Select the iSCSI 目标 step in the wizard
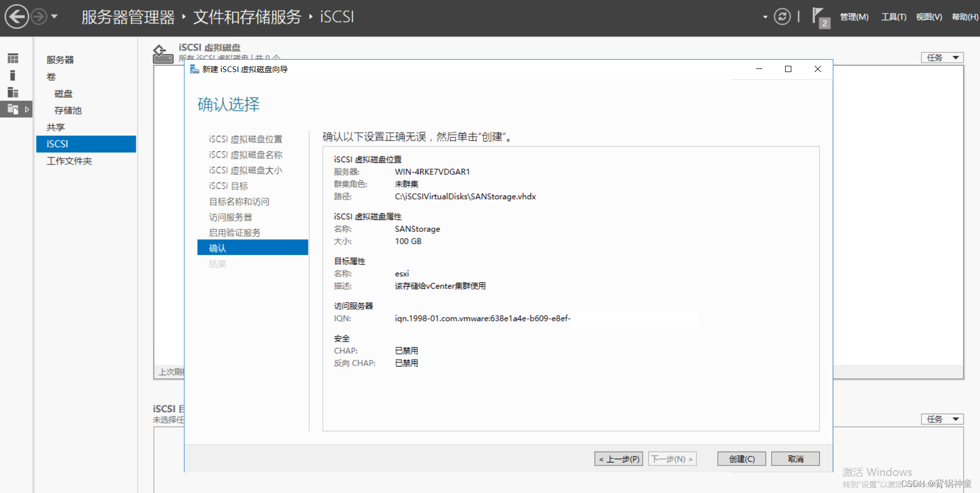The image size is (980, 493). click(x=228, y=186)
